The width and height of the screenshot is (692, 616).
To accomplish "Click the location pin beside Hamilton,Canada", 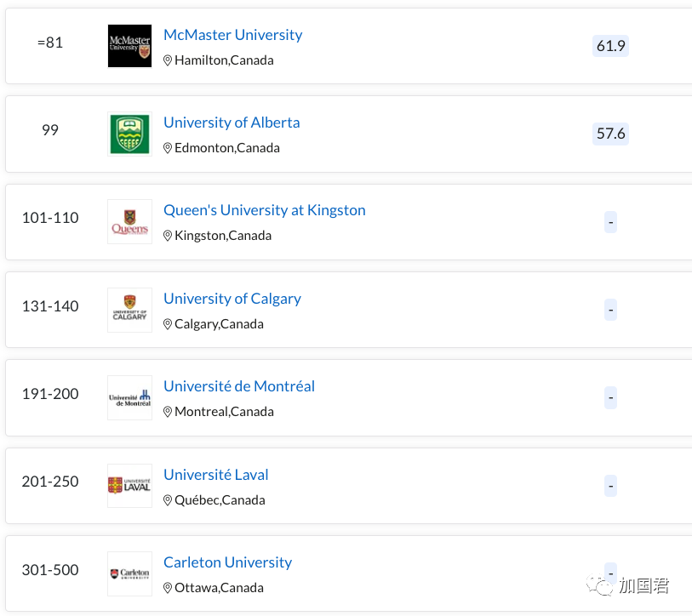I will [168, 60].
